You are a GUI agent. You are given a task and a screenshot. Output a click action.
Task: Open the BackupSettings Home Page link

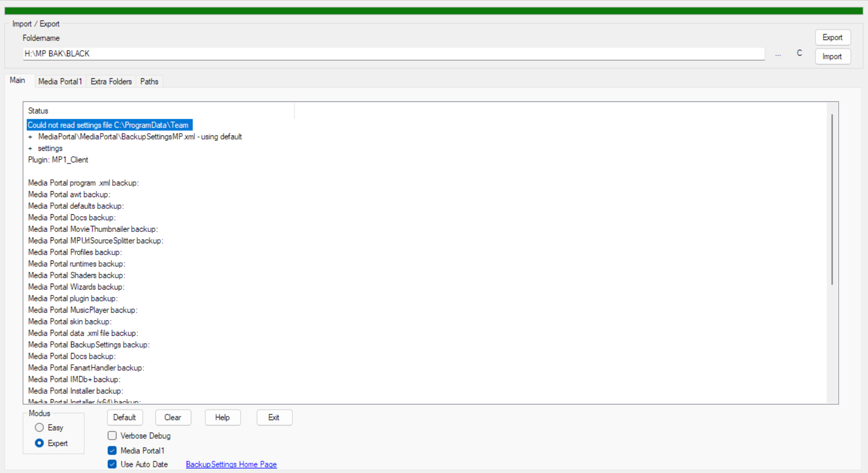point(231,464)
